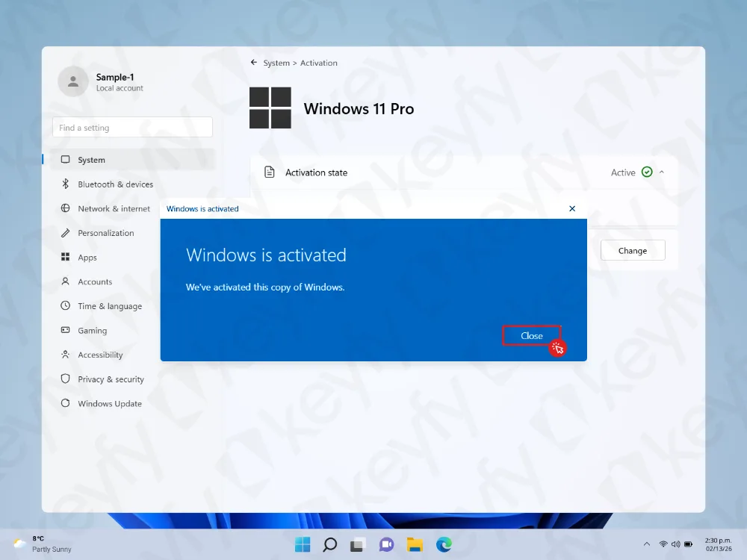The height and width of the screenshot is (560, 747).
Task: Click the controller icon beside Gaming
Action: tap(65, 330)
